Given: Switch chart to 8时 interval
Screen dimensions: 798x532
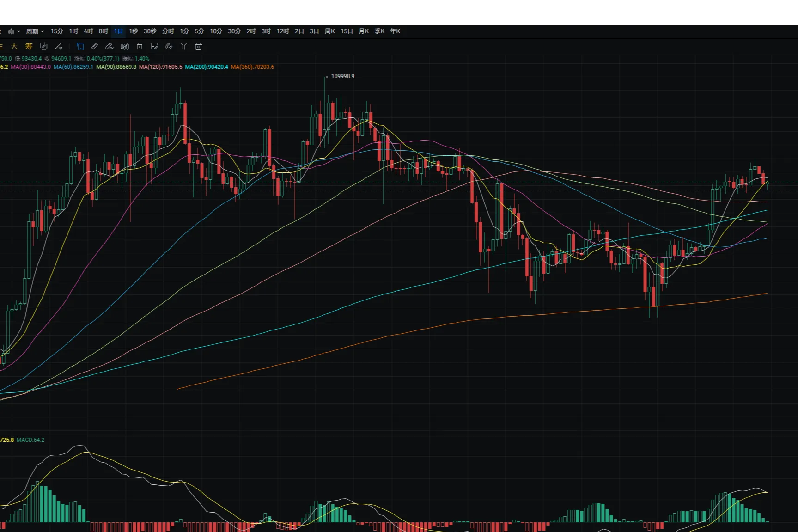Looking at the screenshot, I should [x=103, y=31].
